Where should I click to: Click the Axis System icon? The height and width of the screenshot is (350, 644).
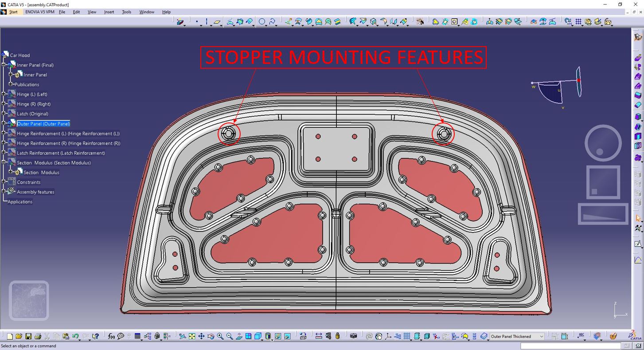(388, 336)
